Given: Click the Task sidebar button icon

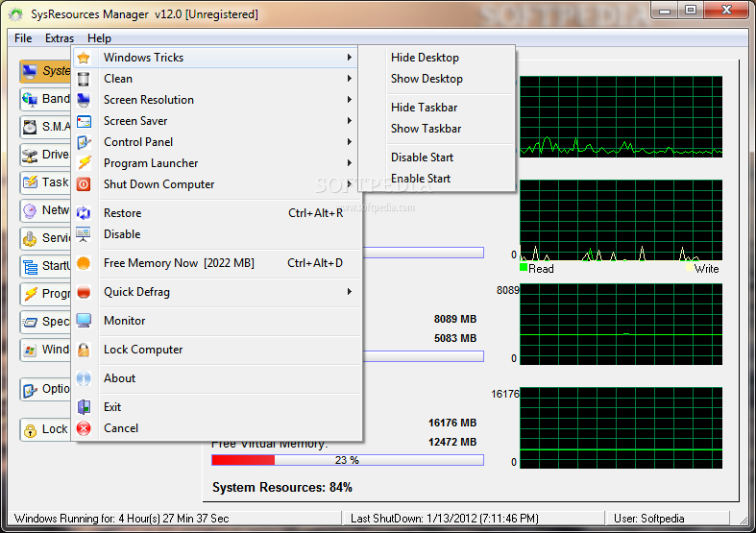Looking at the screenshot, I should click(30, 182).
